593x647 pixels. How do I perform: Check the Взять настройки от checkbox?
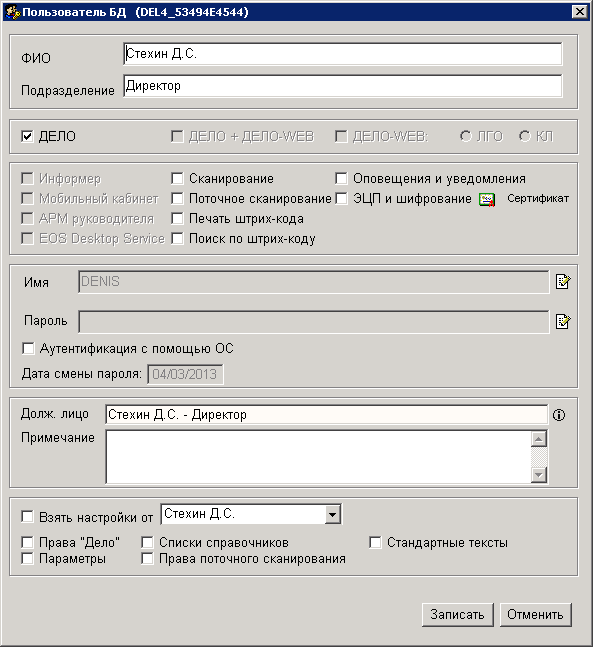[x=27, y=517]
